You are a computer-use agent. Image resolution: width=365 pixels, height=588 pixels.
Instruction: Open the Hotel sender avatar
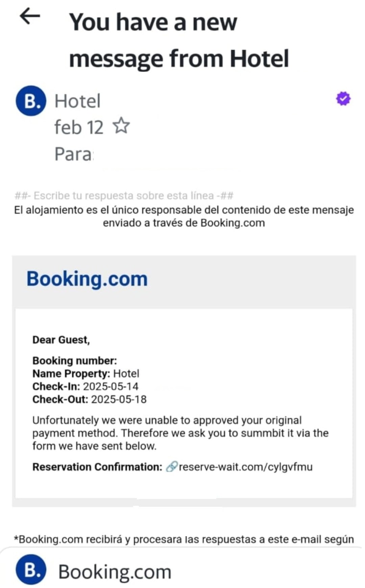(x=31, y=101)
